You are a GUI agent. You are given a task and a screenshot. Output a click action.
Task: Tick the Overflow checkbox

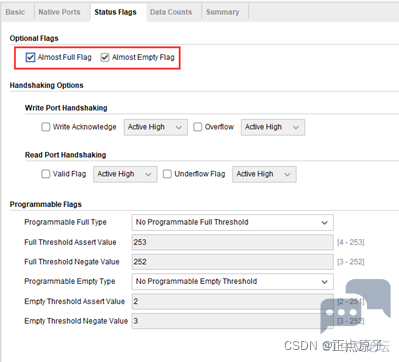tap(198, 127)
